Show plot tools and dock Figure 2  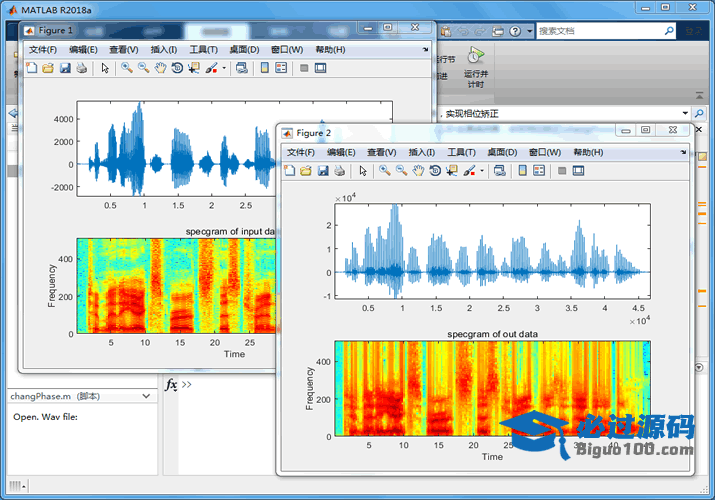579,170
